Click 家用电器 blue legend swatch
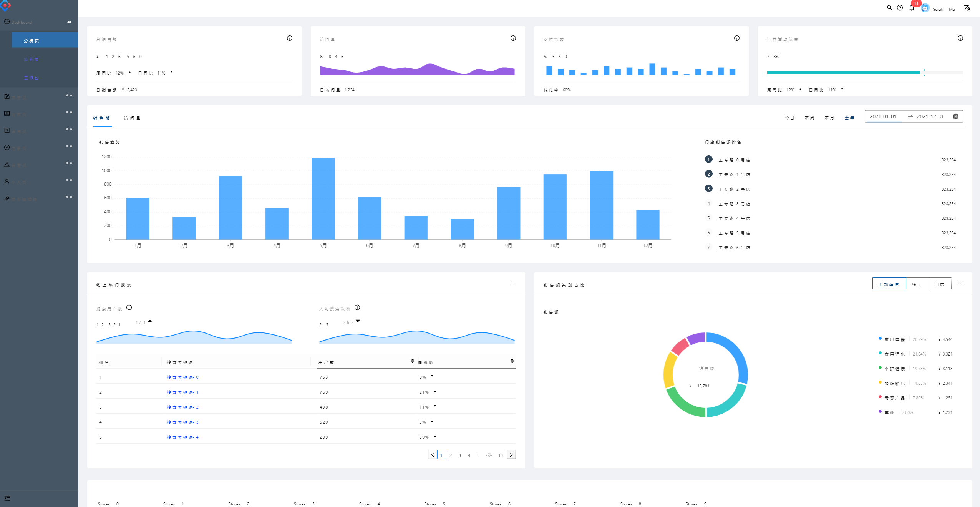The image size is (980, 507). click(880, 339)
